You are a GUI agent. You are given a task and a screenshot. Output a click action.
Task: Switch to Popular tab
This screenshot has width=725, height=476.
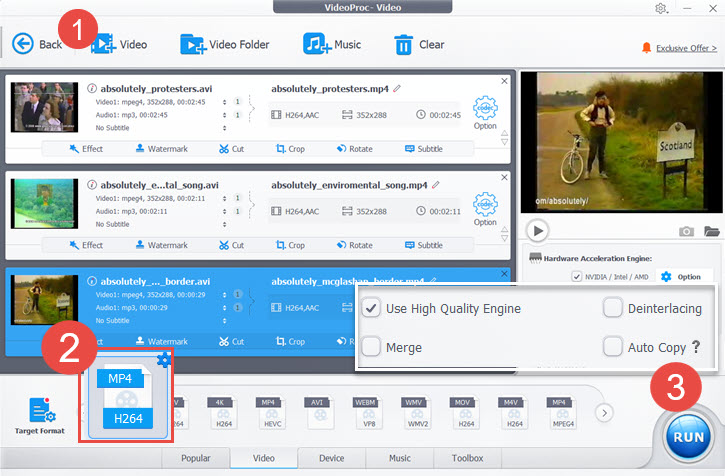pos(196,458)
